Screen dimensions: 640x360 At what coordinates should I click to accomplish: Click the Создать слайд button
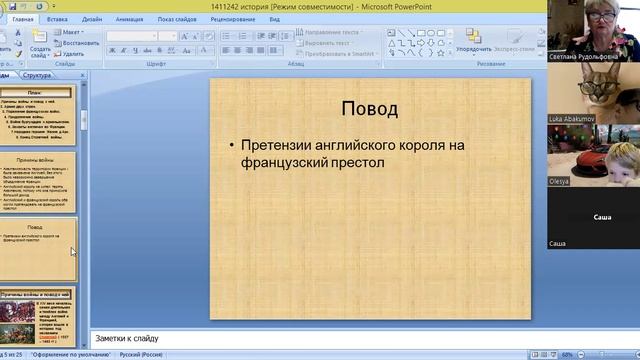click(40, 44)
